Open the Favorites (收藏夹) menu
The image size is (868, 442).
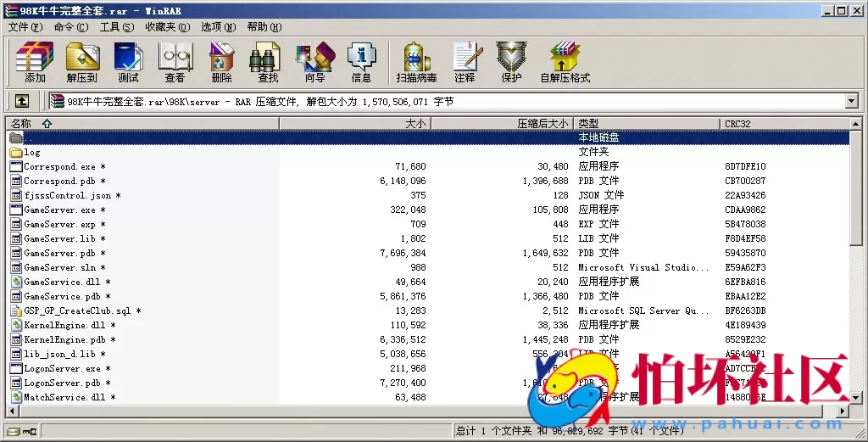(168, 27)
